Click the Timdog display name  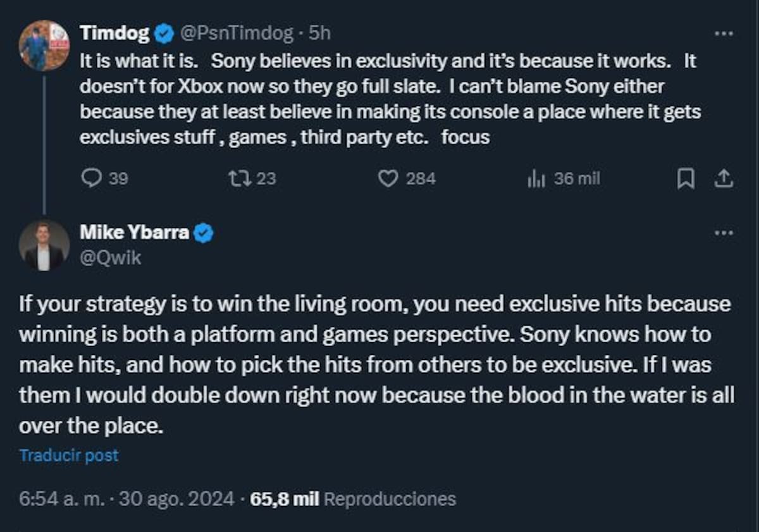tap(116, 34)
